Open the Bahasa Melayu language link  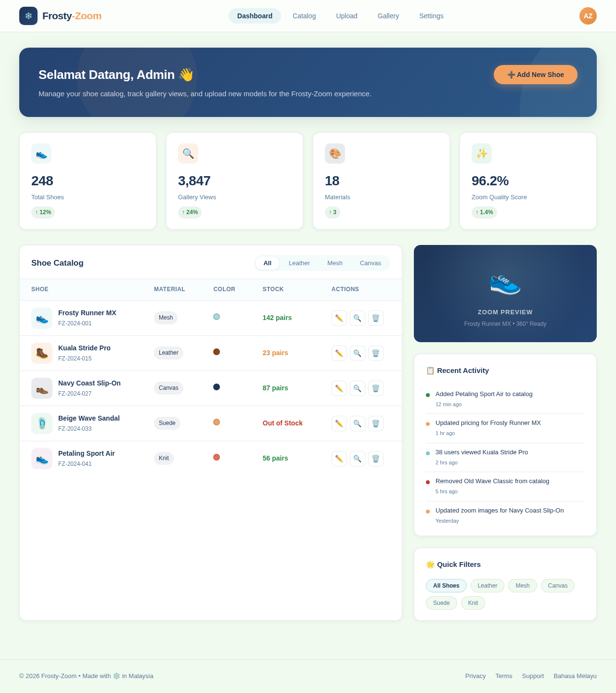575,676
